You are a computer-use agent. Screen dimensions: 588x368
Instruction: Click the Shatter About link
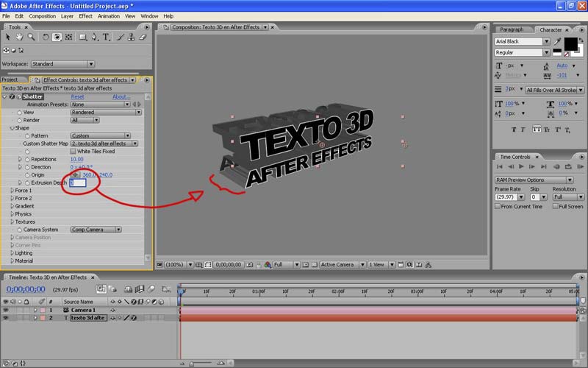tap(121, 96)
